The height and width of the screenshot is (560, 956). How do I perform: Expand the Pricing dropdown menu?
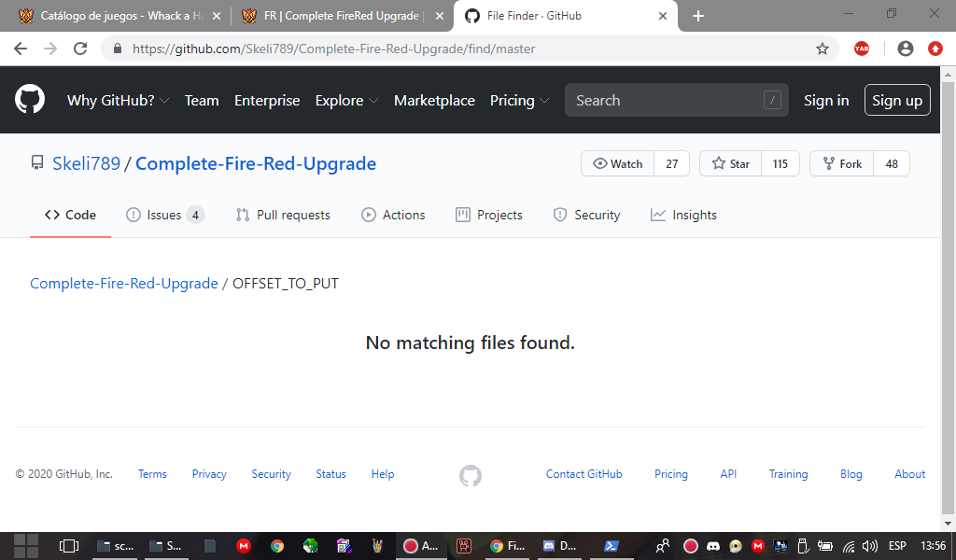[x=520, y=101]
